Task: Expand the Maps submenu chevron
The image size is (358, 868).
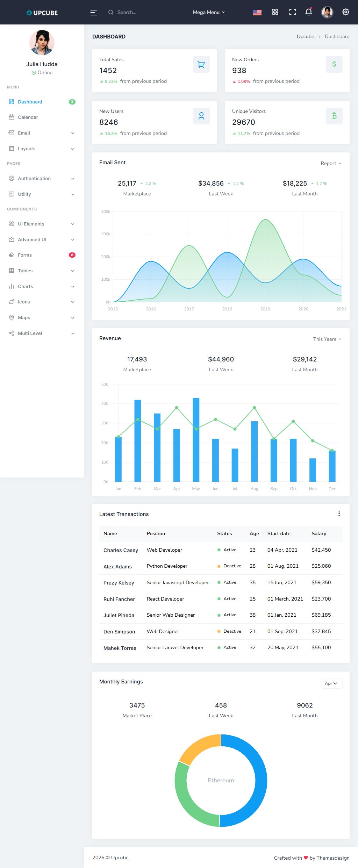Action: click(x=73, y=318)
